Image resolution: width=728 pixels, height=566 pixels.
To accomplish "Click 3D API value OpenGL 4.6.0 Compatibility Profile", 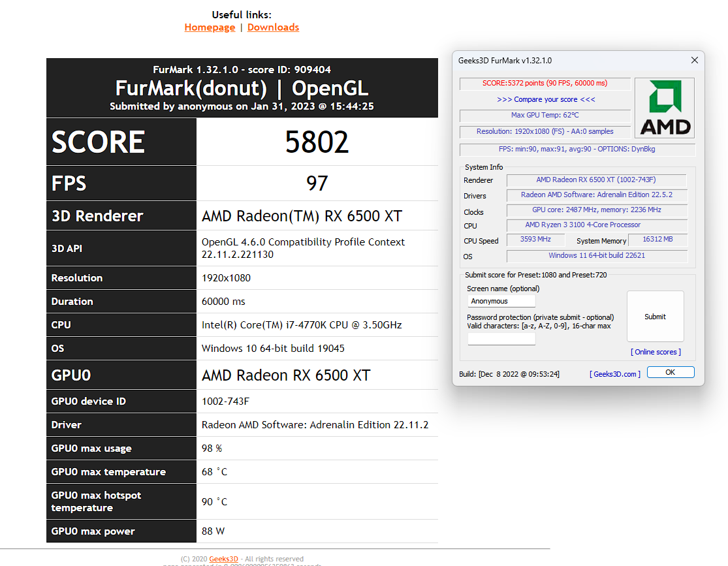I will (x=303, y=249).
